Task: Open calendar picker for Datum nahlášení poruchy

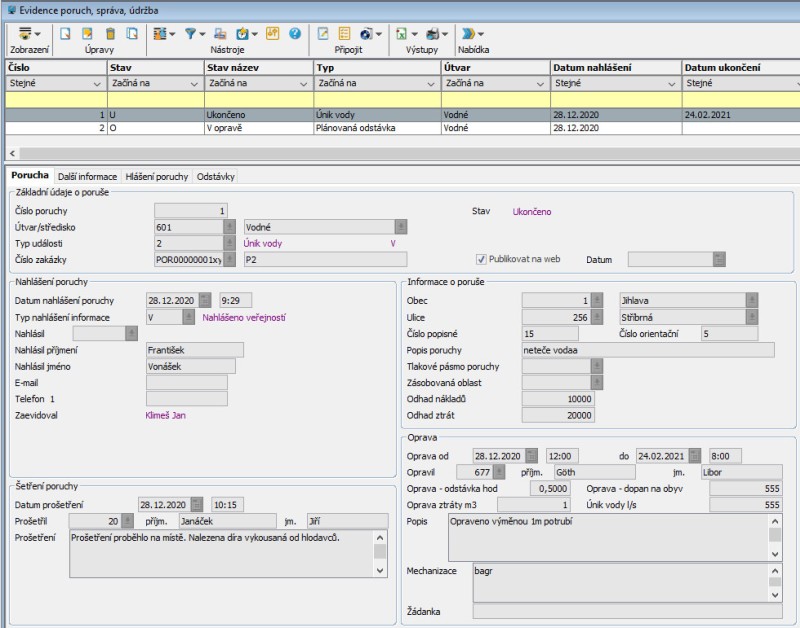Action: point(204,300)
